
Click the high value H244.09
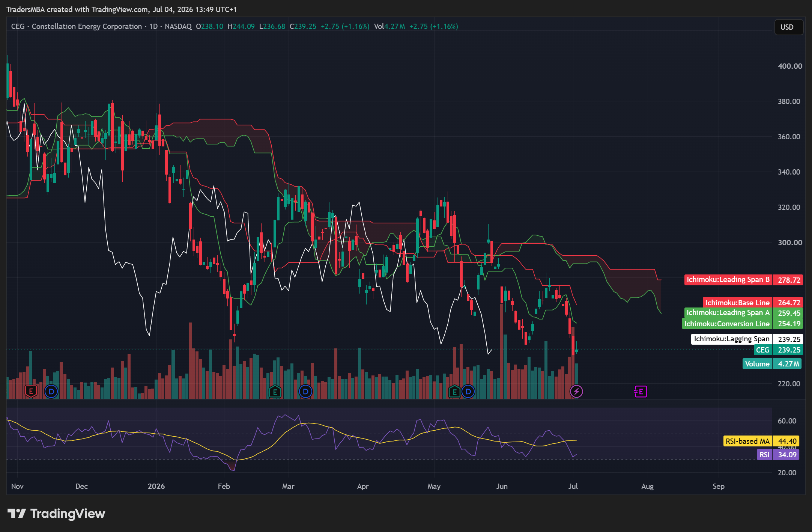point(241,26)
